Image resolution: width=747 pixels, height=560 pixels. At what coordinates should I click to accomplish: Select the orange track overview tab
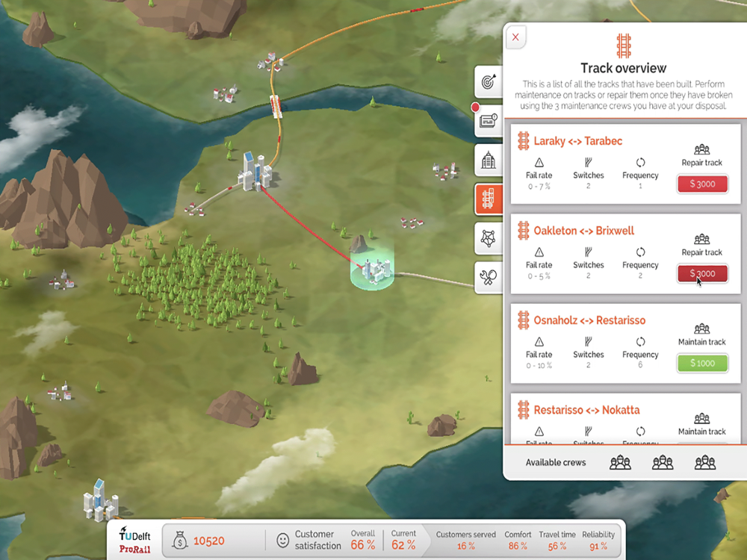pos(489,199)
